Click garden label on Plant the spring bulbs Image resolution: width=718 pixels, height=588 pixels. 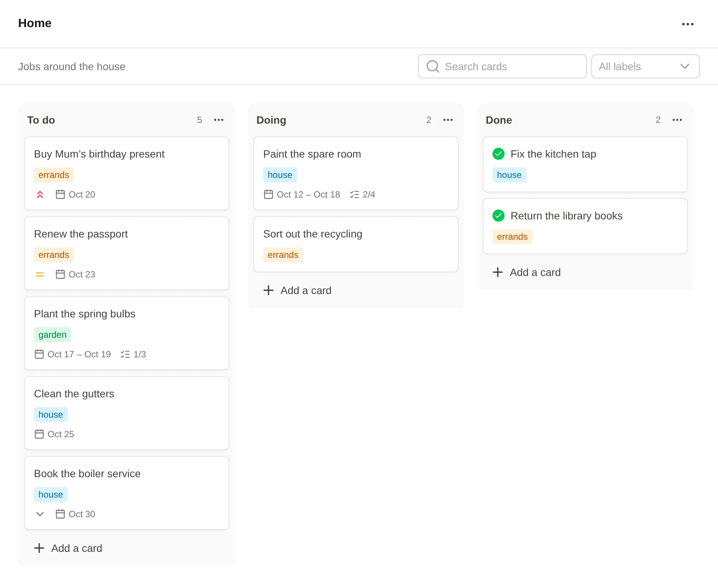pyautogui.click(x=52, y=335)
